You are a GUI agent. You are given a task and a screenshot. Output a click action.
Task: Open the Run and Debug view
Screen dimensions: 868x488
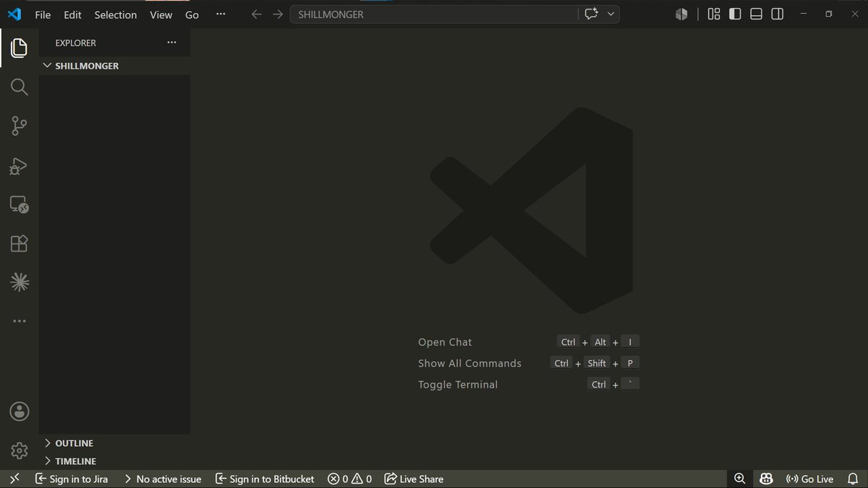(x=20, y=166)
